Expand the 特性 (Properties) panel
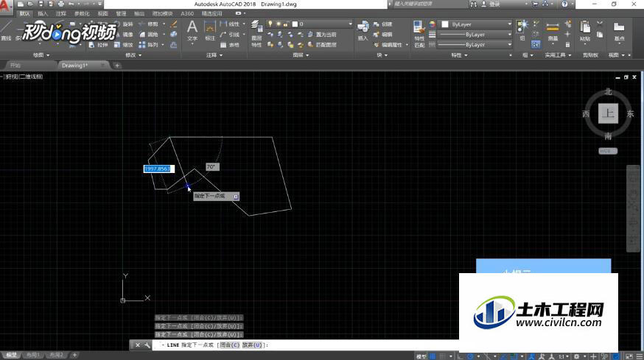The image size is (644, 360). 459,55
